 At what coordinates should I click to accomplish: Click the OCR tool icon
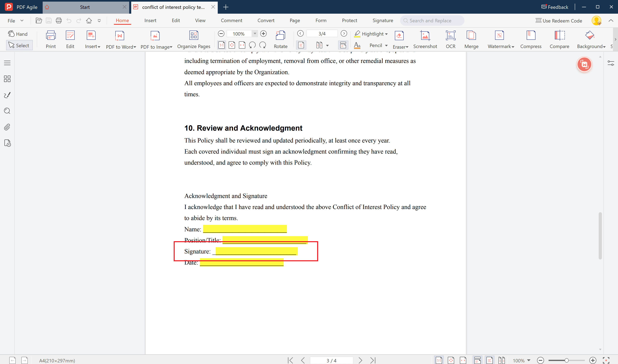point(450,36)
